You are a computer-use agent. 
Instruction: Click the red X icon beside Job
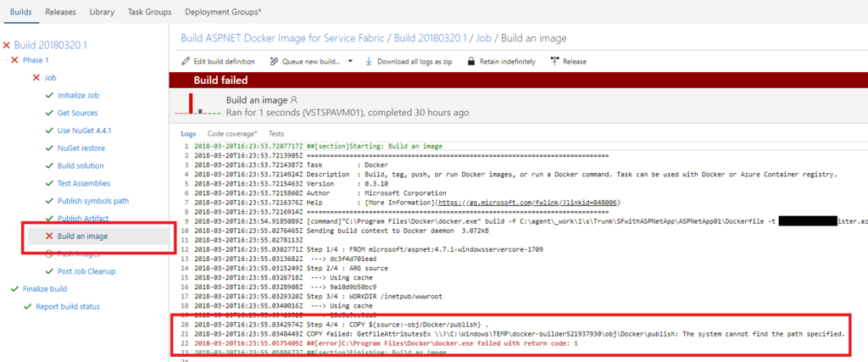[36, 78]
